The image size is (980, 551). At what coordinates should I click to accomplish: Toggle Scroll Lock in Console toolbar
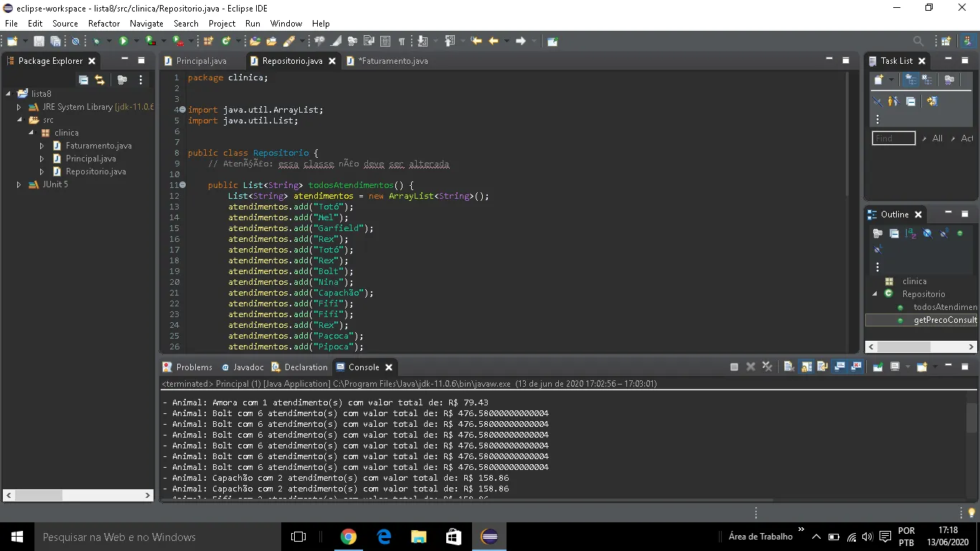point(806,367)
